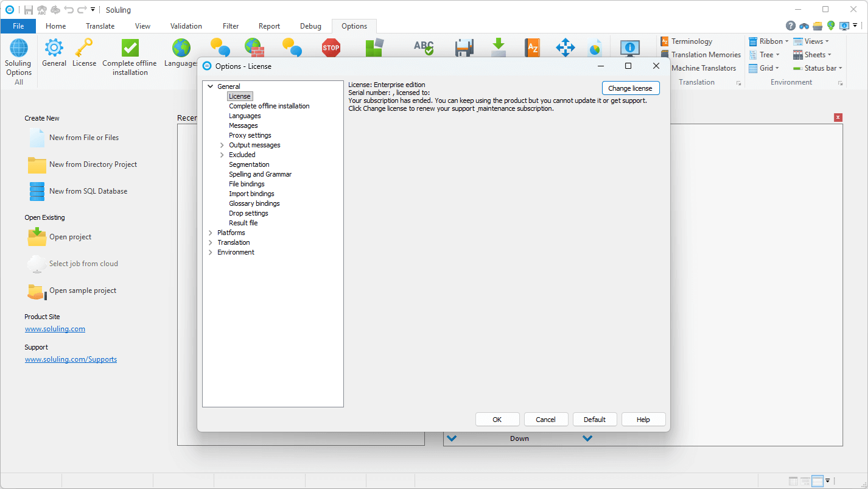Viewport: 868px width, 489px height.
Task: Toggle the Status bar visibility control
Action: pos(817,68)
